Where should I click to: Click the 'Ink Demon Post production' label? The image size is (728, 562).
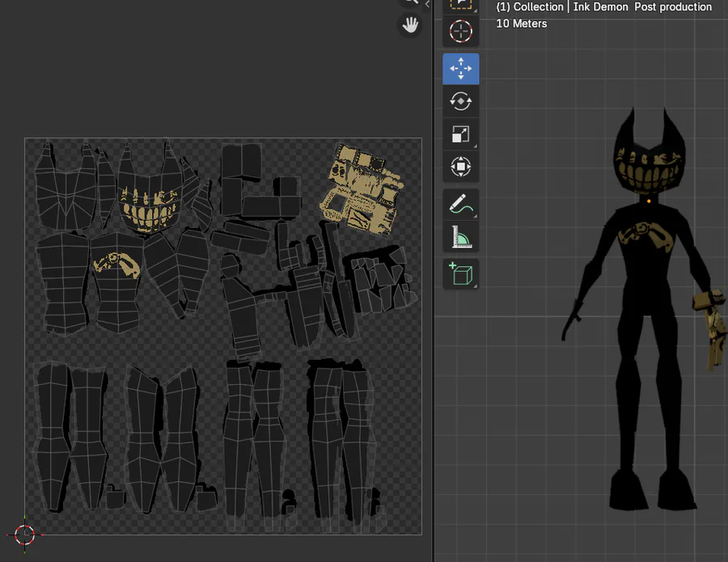click(642, 7)
